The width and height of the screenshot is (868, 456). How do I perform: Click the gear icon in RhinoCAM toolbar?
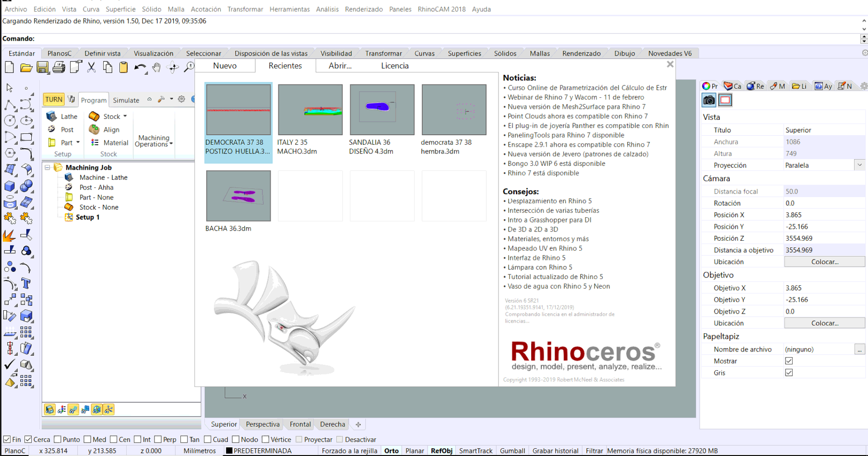pyautogui.click(x=181, y=99)
